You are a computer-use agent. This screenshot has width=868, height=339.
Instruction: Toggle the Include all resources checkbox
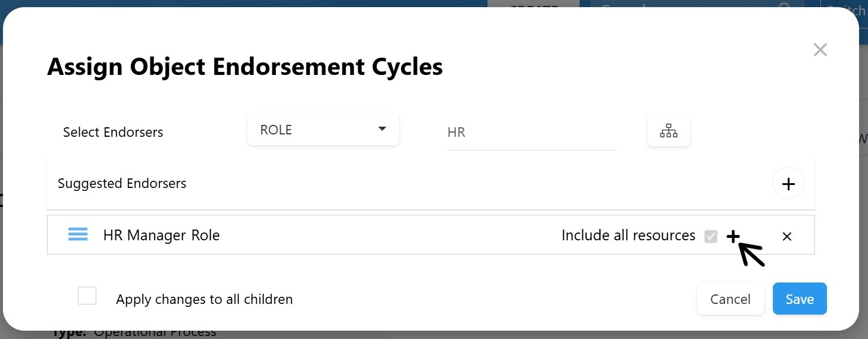(x=710, y=236)
